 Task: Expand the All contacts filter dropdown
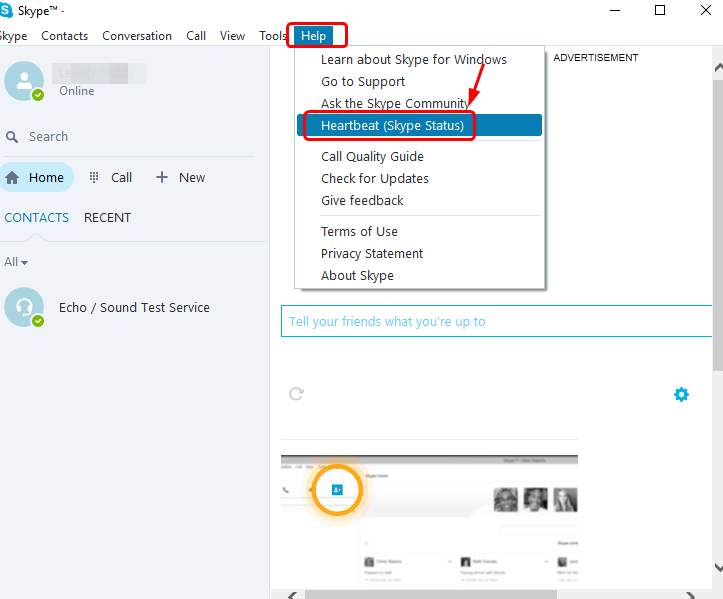(16, 262)
